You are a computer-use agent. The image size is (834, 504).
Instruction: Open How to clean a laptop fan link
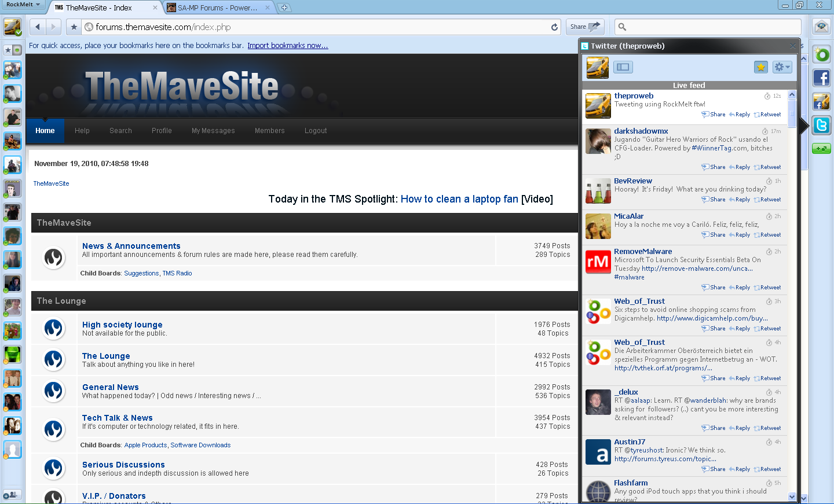[x=459, y=199]
